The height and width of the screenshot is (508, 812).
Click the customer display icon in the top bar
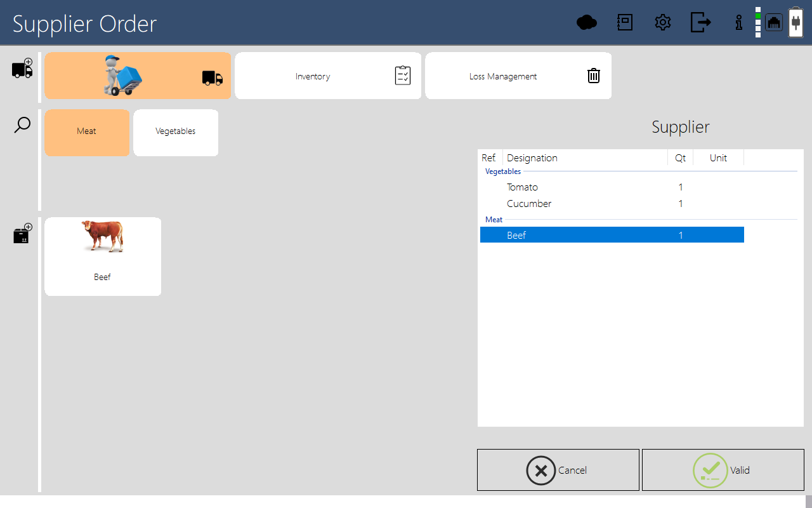click(x=624, y=22)
